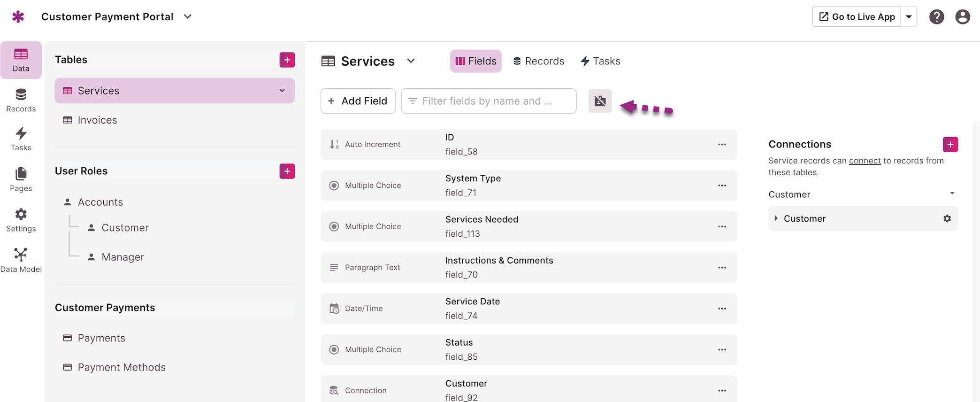Viewport: 980px width, 402px height.
Task: Expand the Customer connection disclosure triangle
Action: coord(776,218)
